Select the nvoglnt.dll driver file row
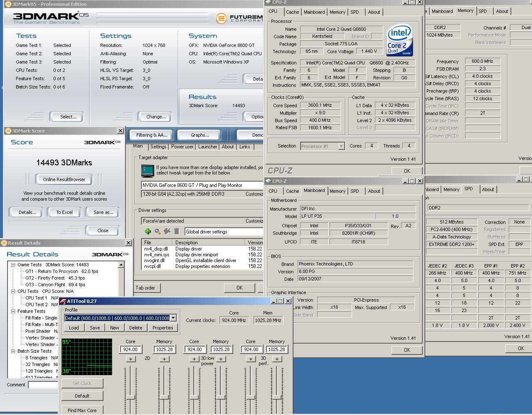The image size is (532, 415). (203, 260)
